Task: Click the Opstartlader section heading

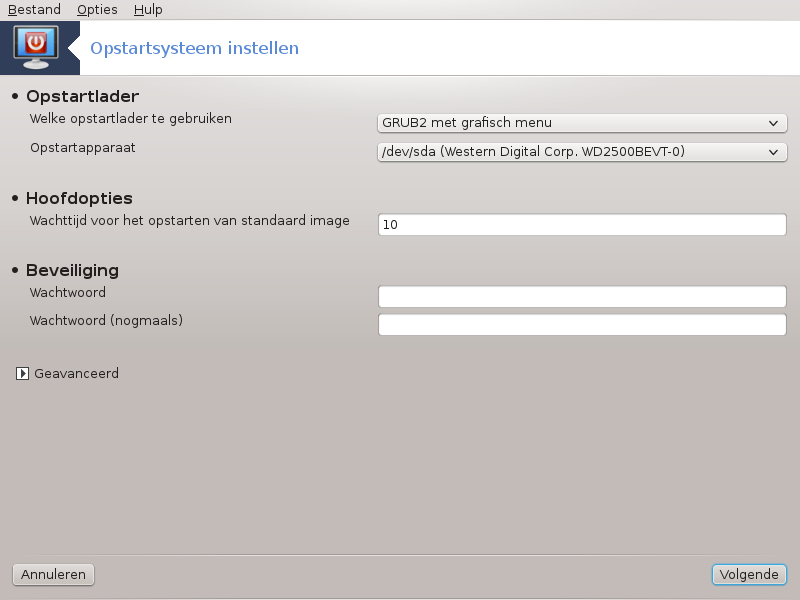Action: 83,96
